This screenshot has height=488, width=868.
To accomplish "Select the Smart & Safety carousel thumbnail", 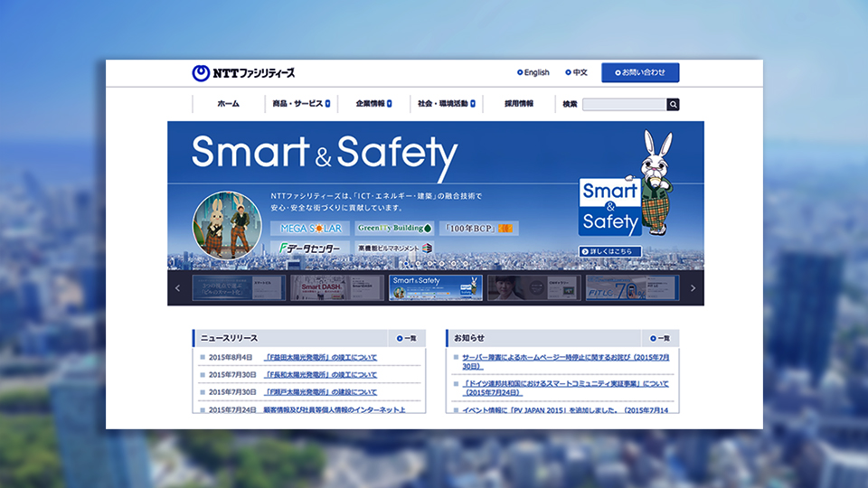I will (x=436, y=287).
